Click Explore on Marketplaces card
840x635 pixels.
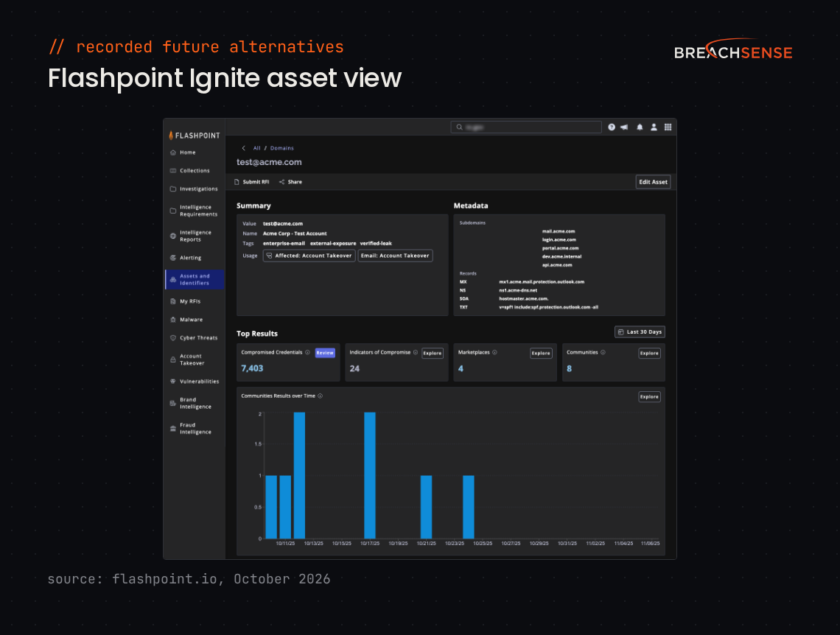tap(541, 354)
